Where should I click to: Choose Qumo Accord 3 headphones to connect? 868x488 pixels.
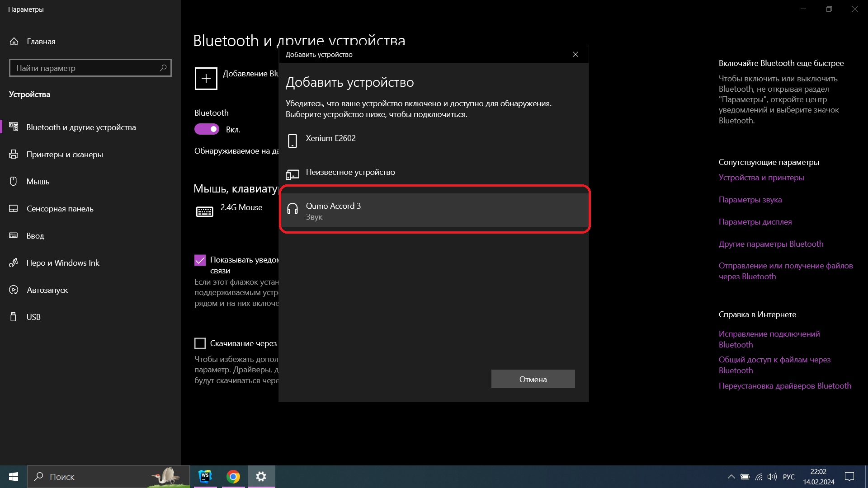pos(434,211)
